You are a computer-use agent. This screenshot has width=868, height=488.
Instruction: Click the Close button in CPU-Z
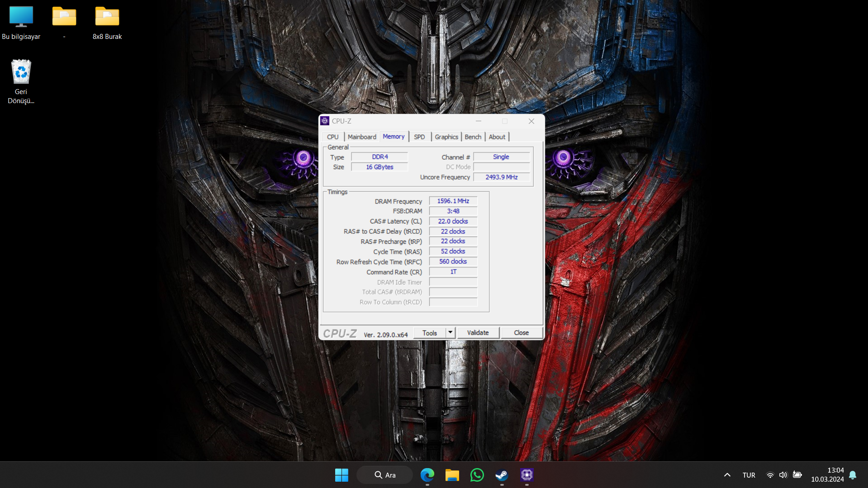click(521, 332)
